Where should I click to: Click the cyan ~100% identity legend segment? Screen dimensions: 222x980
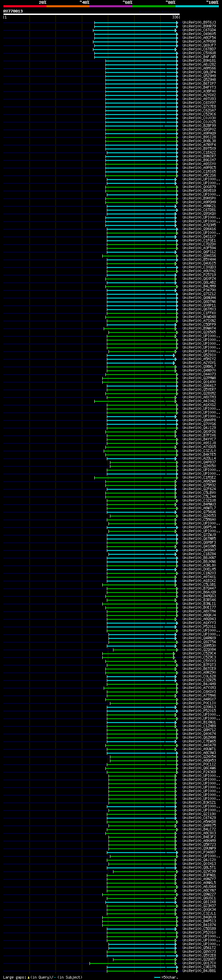click(197, 6)
